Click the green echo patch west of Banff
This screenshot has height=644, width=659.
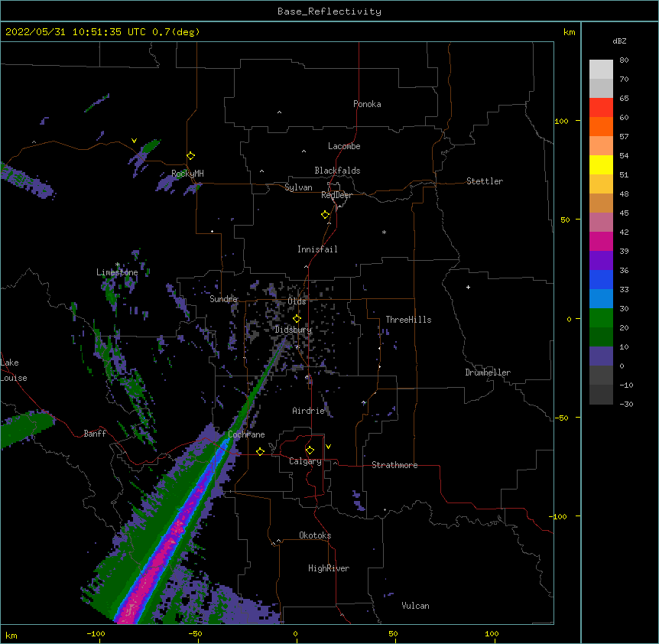tap(25, 428)
